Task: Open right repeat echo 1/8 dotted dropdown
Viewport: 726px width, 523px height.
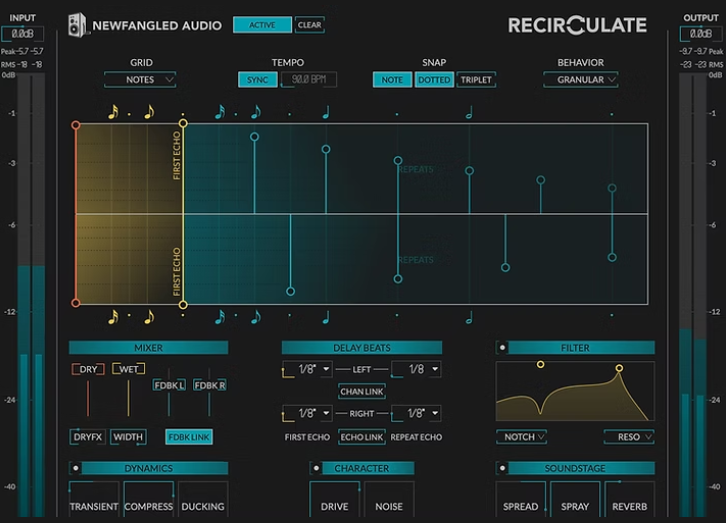Action: [x=416, y=413]
